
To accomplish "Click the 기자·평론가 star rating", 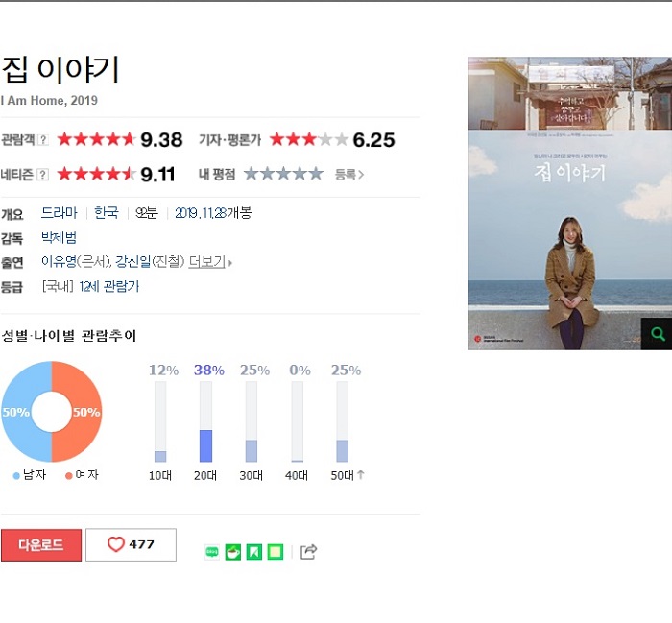I will (309, 139).
